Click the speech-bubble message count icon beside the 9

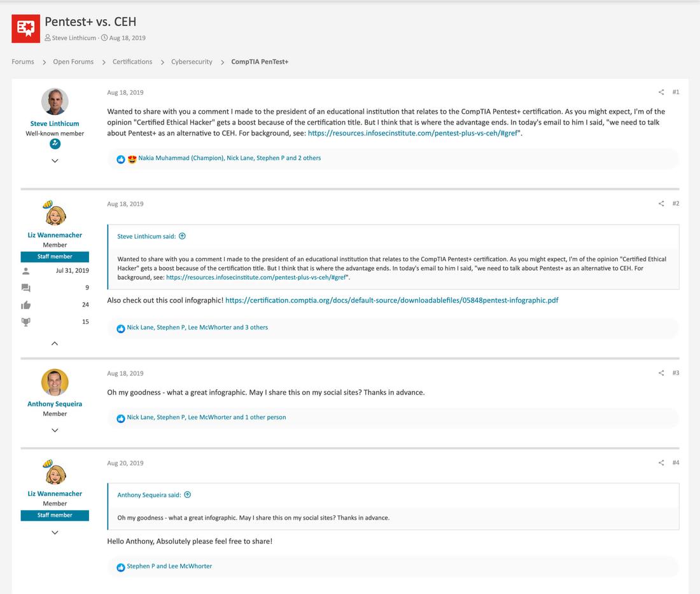(25, 287)
